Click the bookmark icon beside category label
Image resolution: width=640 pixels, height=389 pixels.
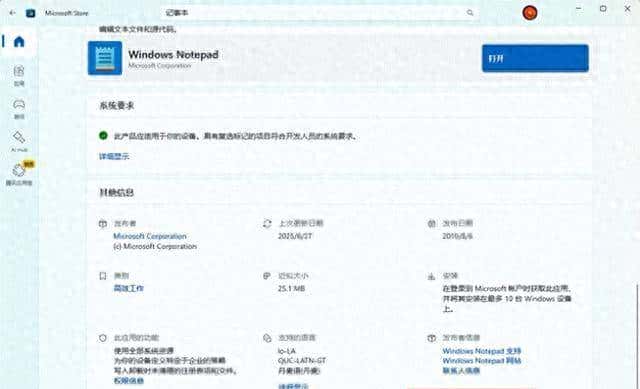click(x=103, y=276)
